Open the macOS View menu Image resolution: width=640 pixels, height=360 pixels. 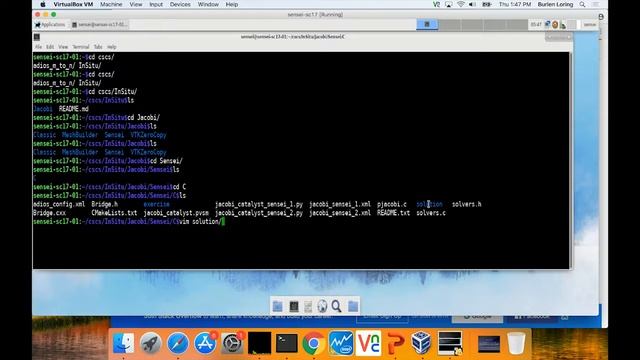[136, 4]
